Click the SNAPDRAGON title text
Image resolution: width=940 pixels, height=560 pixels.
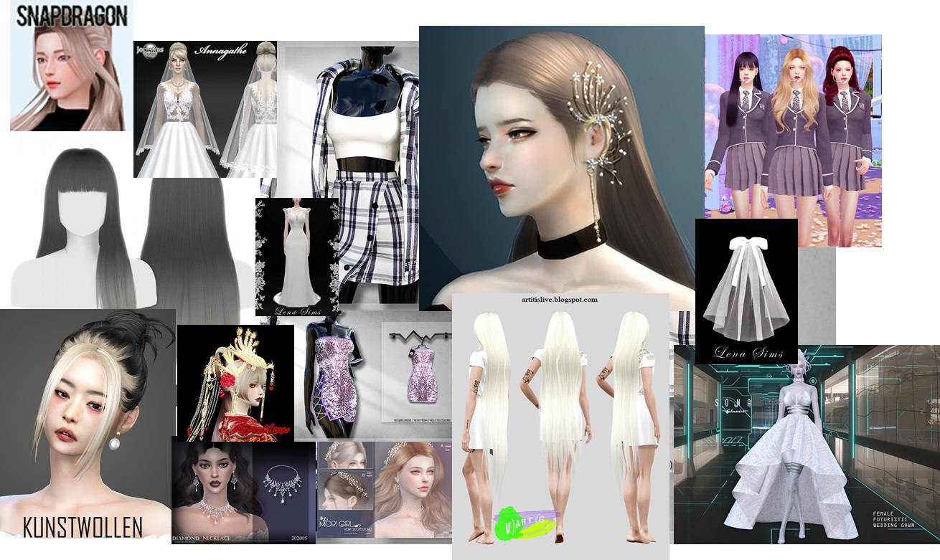pyautogui.click(x=72, y=16)
